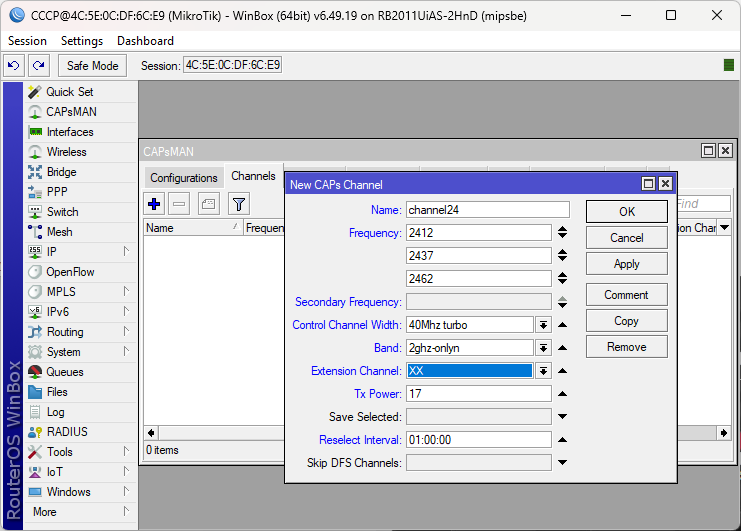Viewport: 741px width, 531px height.
Task: Open the Settings menu
Action: 82,41
